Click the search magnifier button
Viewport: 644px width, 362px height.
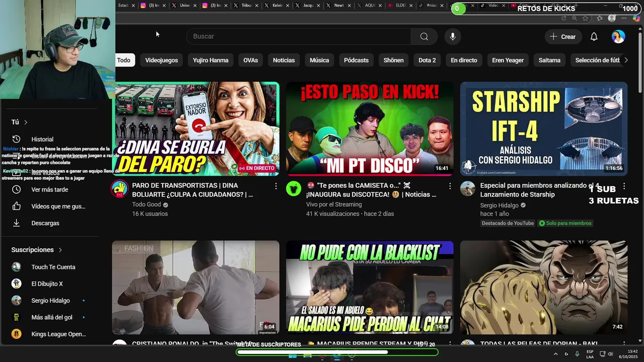click(424, 36)
